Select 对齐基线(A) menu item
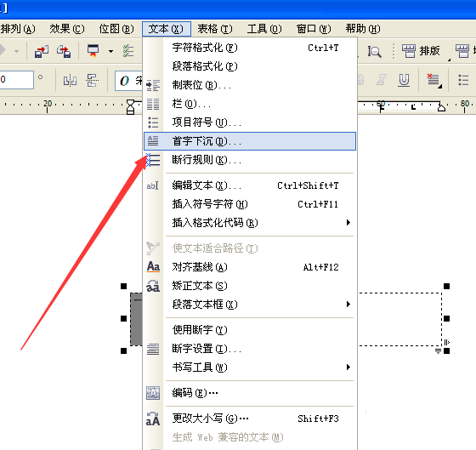Viewport: 476px width, 450px height. coord(250,267)
